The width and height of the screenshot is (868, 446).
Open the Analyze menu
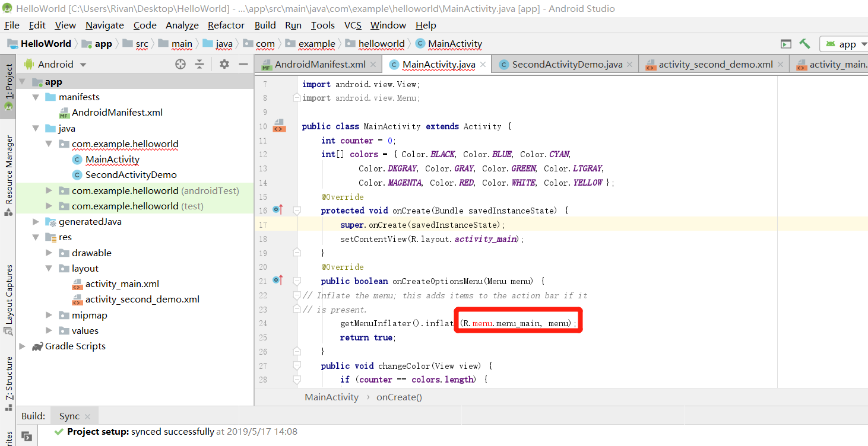[182, 25]
